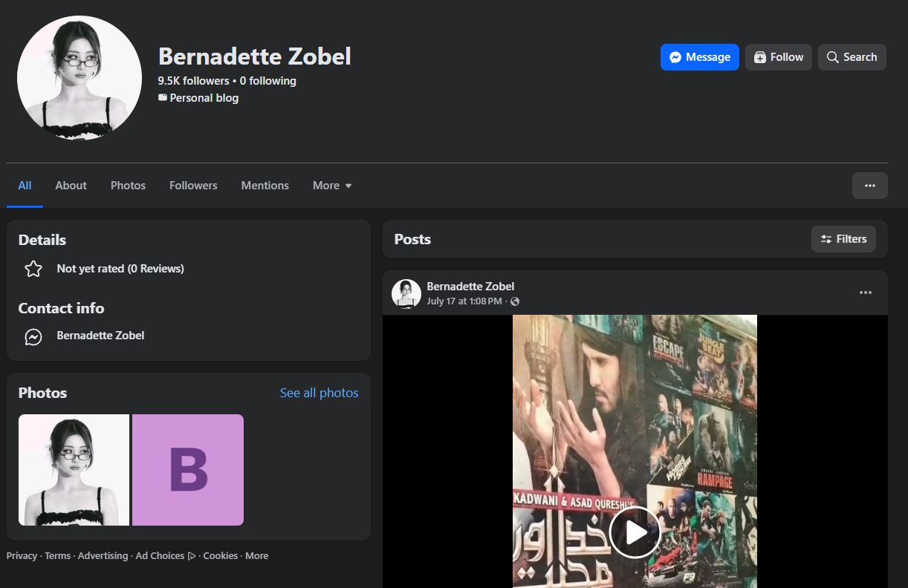Click the globe public audience icon on post
This screenshot has height=588, width=908.
click(x=515, y=301)
